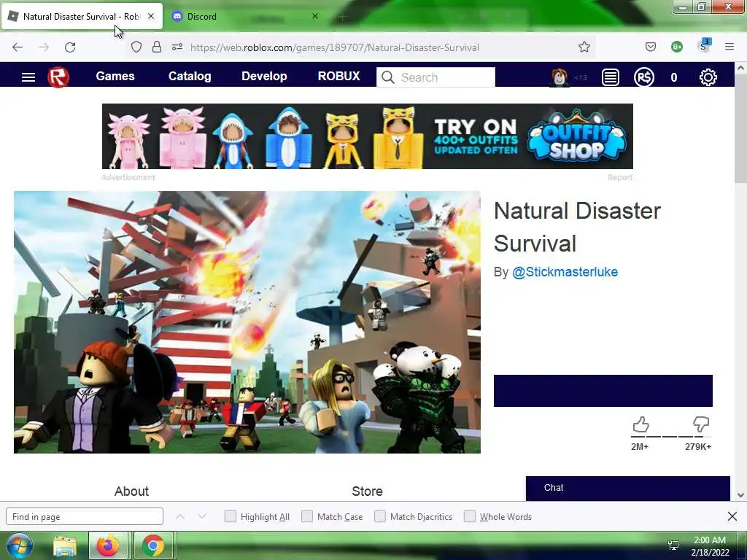
Task: Like the game with thumbs up
Action: pyautogui.click(x=640, y=424)
